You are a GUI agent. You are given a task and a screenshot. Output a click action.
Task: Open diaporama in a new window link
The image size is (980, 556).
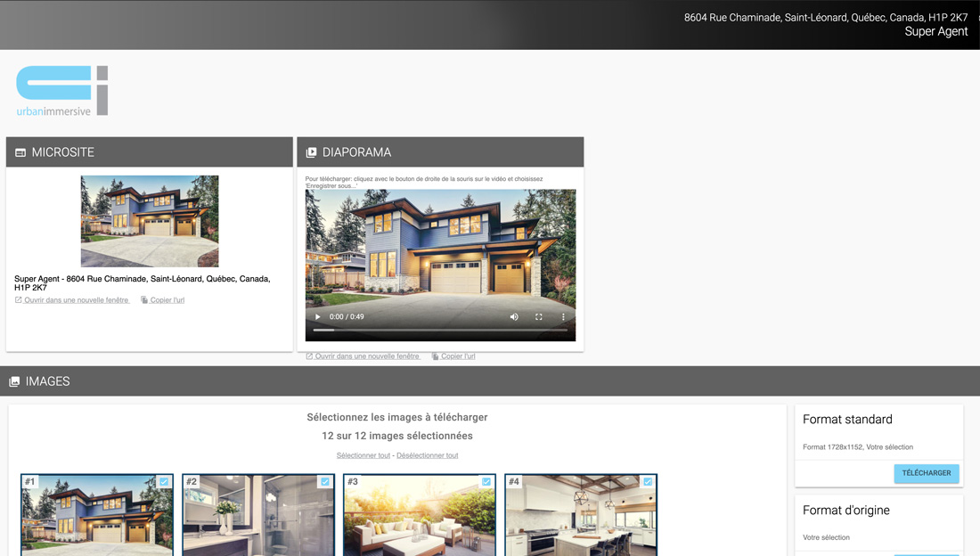363,356
